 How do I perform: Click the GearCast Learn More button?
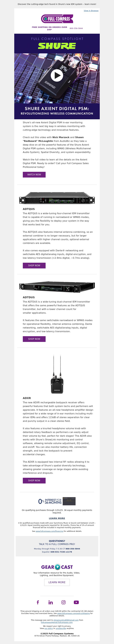pos(57,582)
